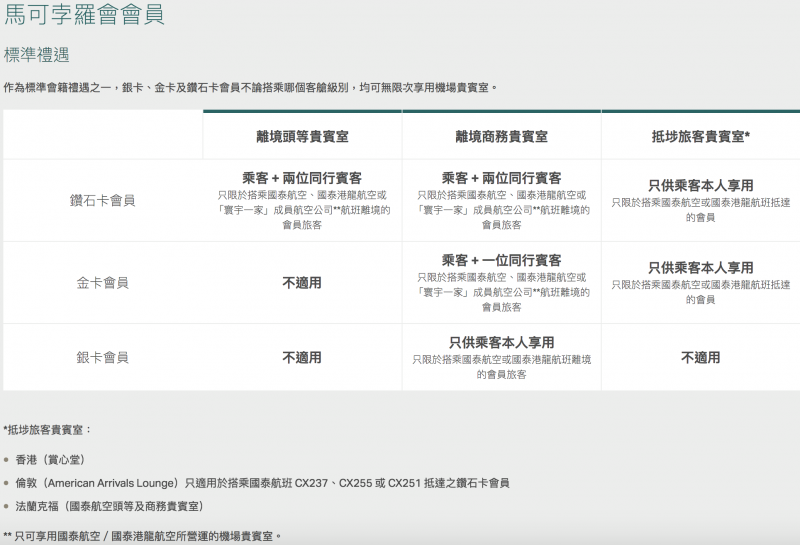Click the ** 只可享用國泰航空 footnote line
The height and width of the screenshot is (545, 800).
click(x=142, y=536)
